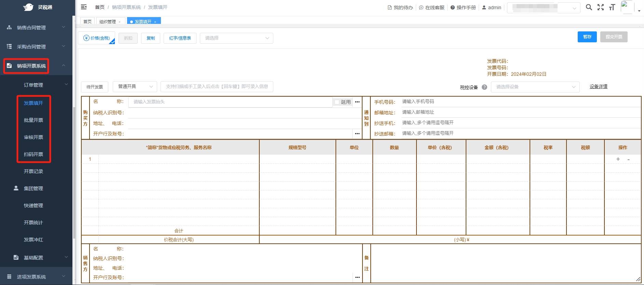644x285 pixels.
Task: Remove the row with the minus icon
Action: click(628, 159)
